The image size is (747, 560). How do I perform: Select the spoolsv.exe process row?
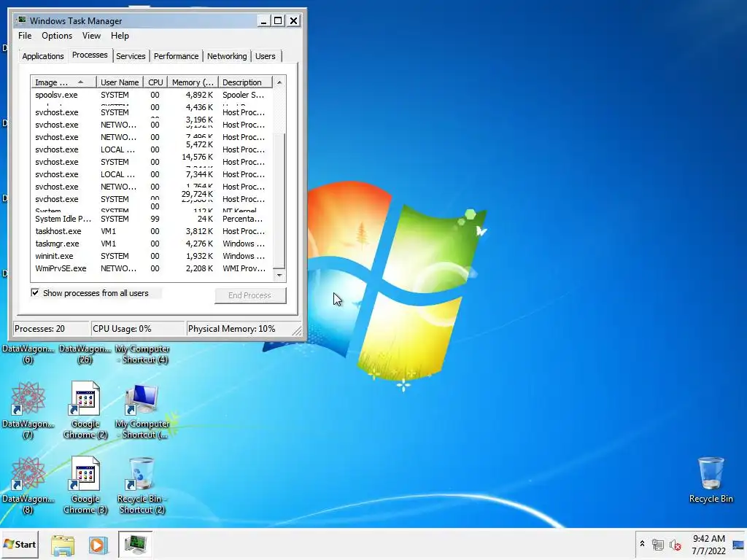152,95
